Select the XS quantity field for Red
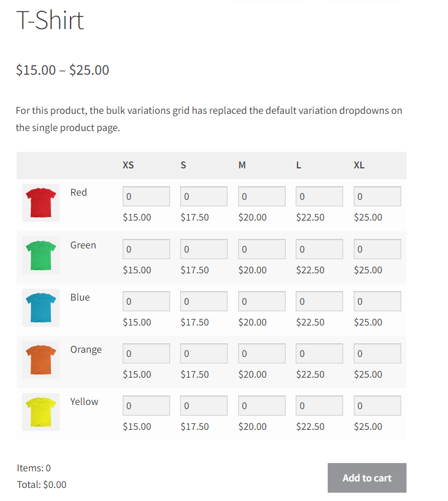 tap(146, 196)
